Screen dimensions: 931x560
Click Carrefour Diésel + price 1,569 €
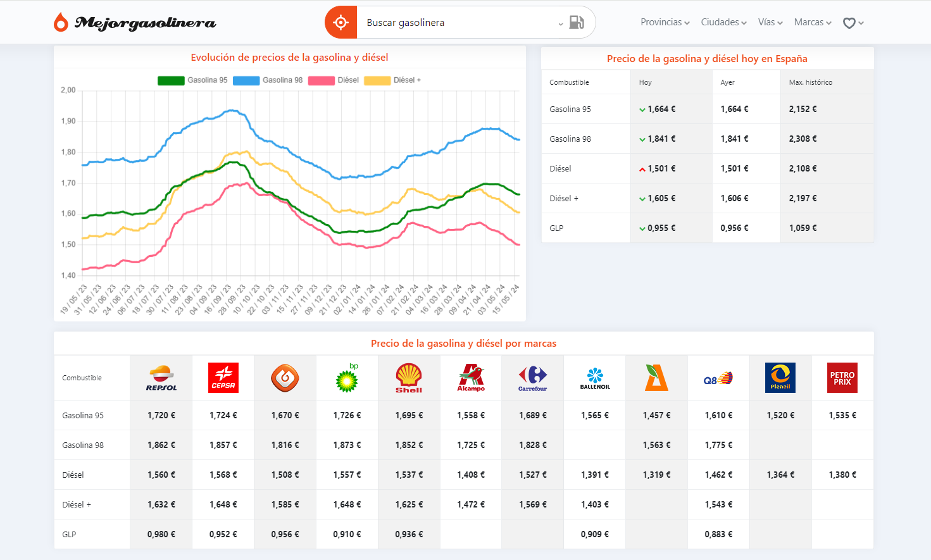pyautogui.click(x=533, y=505)
